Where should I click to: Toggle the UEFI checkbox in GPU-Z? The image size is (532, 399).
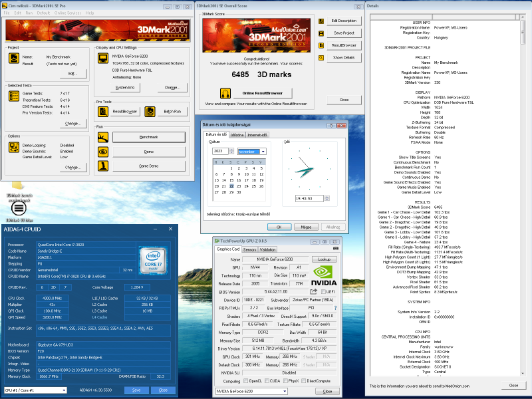[x=323, y=291]
